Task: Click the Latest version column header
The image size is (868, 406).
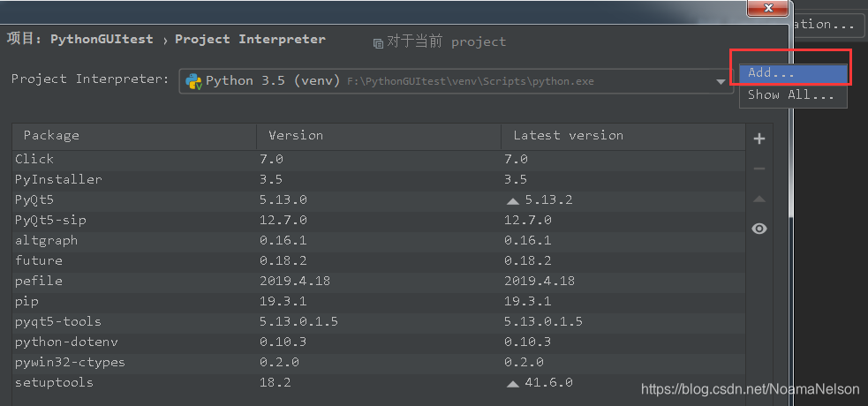Action: 568,136
